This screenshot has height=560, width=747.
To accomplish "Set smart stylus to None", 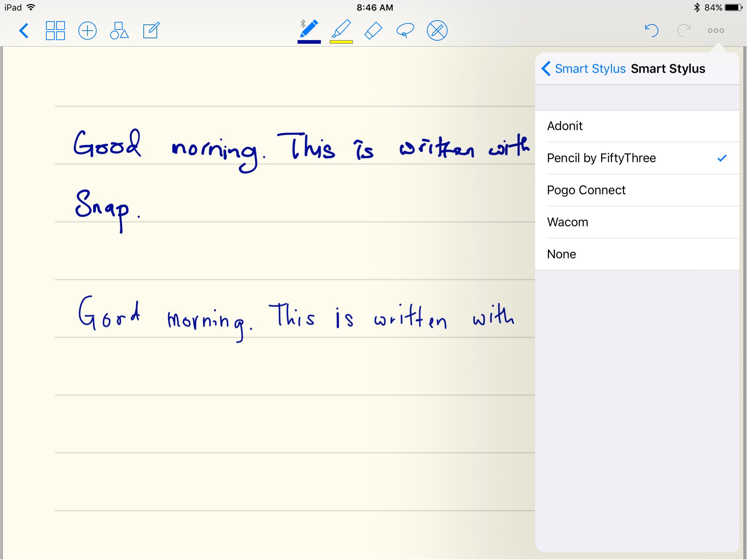I will (637, 254).
